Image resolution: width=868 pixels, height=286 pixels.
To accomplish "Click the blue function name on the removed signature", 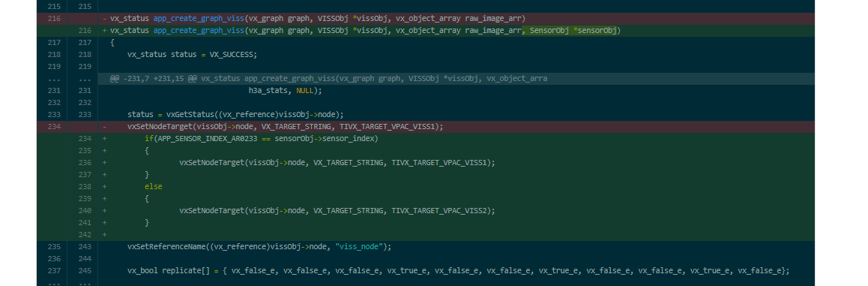I will 199,18.
